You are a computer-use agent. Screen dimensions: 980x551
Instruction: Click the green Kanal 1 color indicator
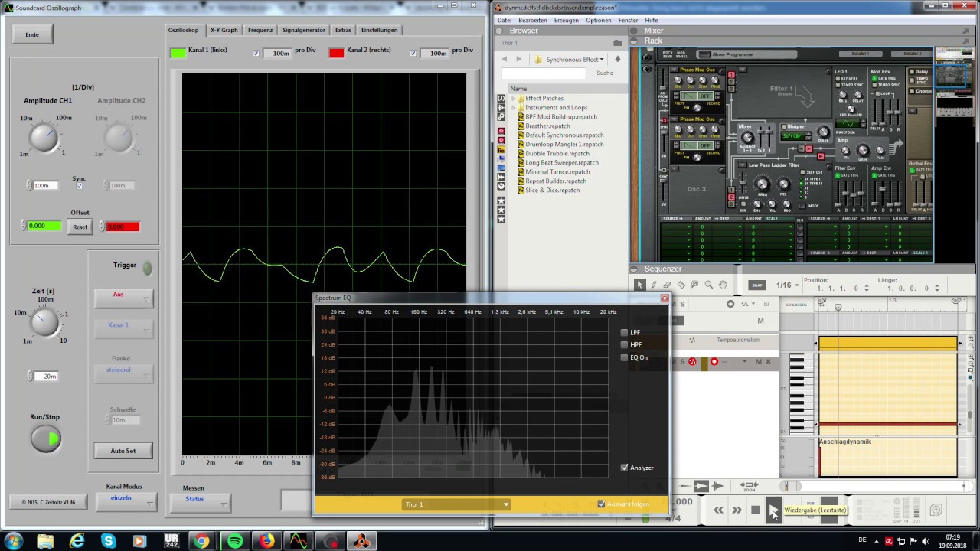pos(178,53)
